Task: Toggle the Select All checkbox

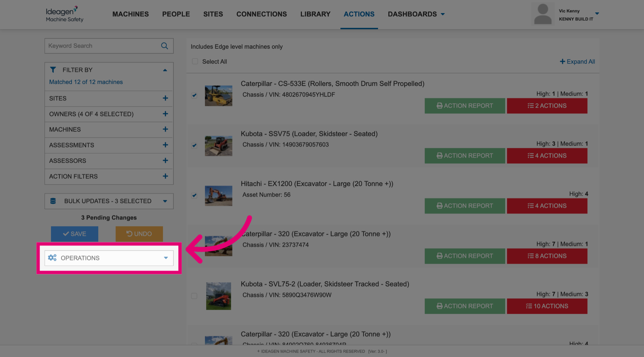Action: tap(195, 61)
